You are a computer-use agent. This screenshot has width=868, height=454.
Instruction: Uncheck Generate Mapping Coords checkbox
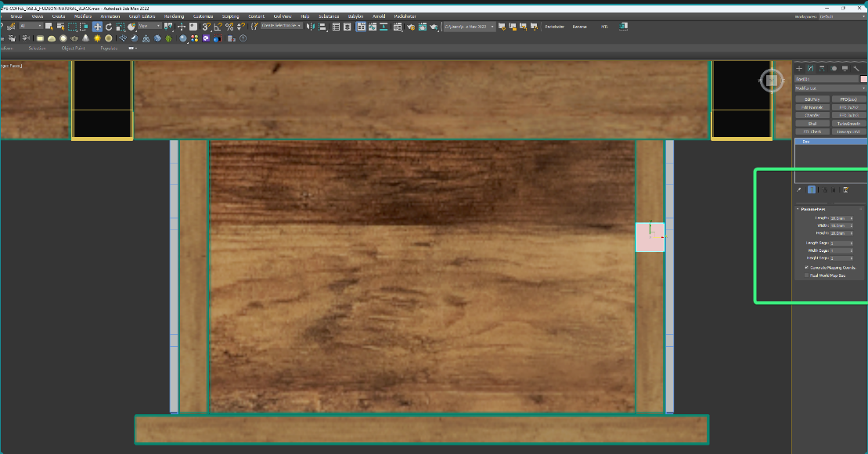[x=807, y=267]
